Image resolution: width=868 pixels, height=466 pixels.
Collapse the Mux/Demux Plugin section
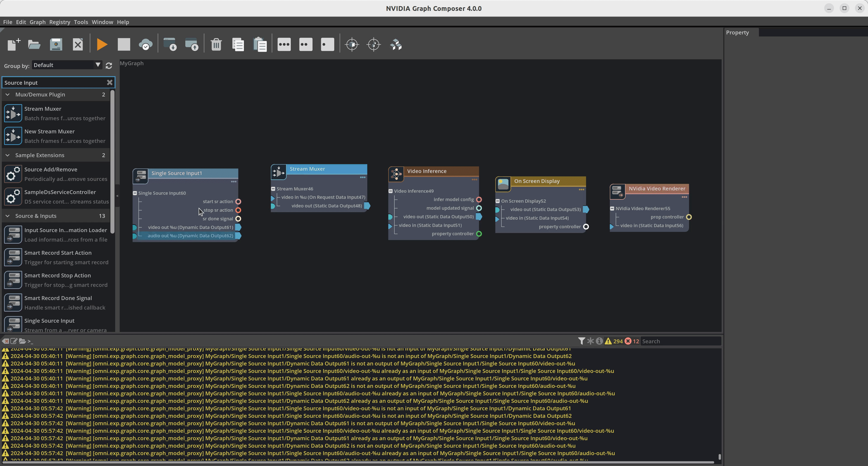point(7,94)
